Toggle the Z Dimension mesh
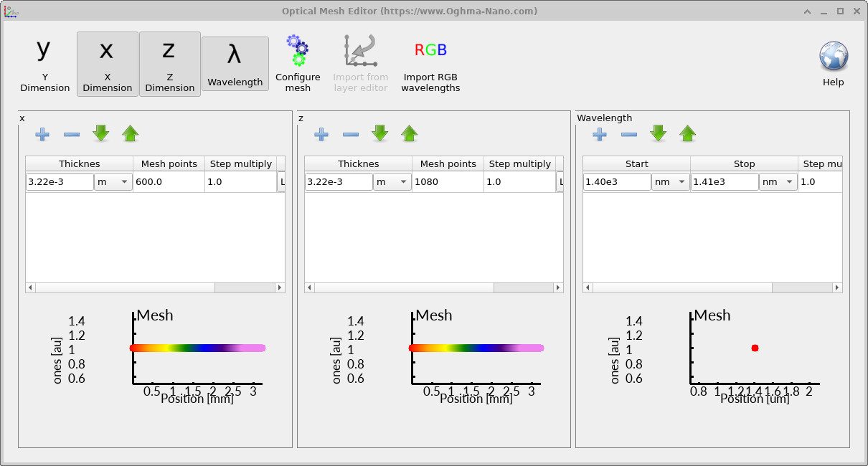Viewport: 868px width, 466px height. 169,64
